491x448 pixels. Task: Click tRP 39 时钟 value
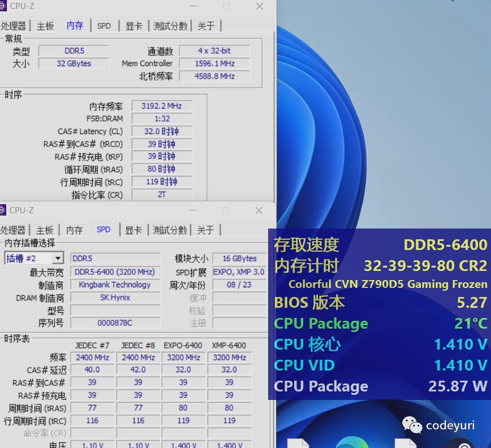162,156
